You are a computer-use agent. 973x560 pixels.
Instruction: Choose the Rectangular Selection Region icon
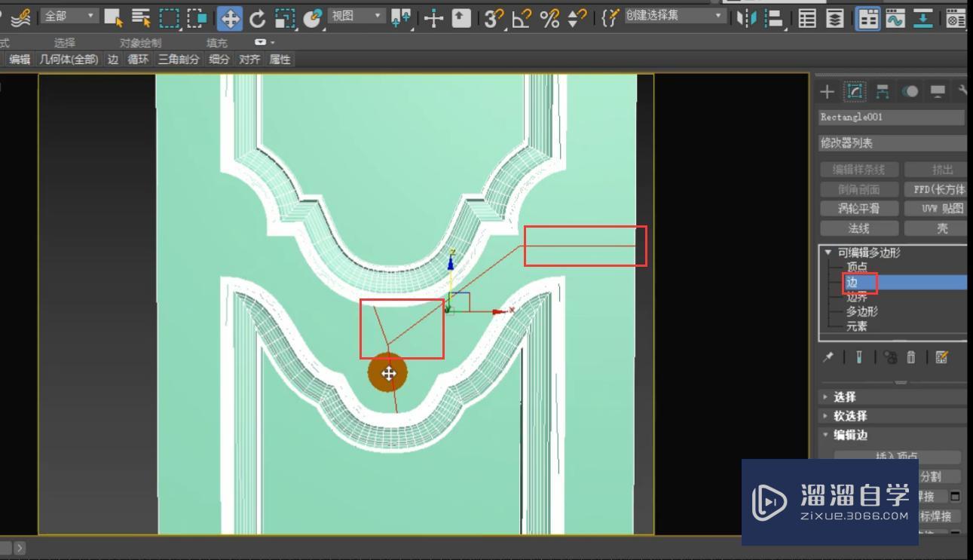(x=170, y=17)
